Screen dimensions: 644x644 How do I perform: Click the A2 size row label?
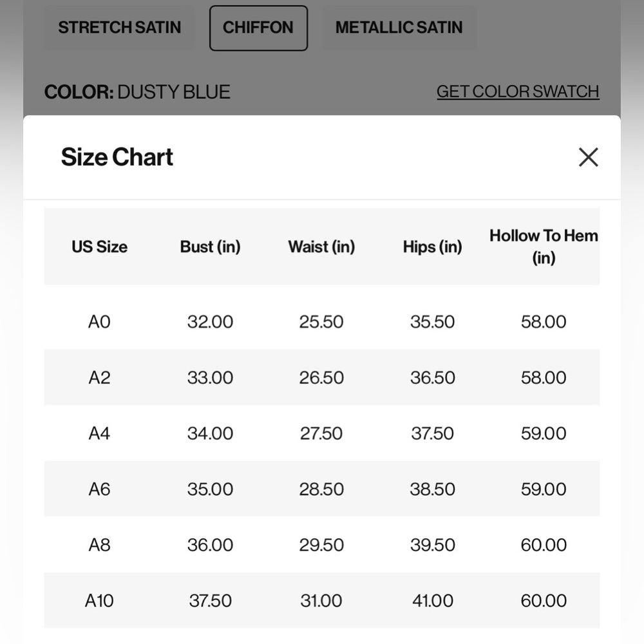[99, 377]
